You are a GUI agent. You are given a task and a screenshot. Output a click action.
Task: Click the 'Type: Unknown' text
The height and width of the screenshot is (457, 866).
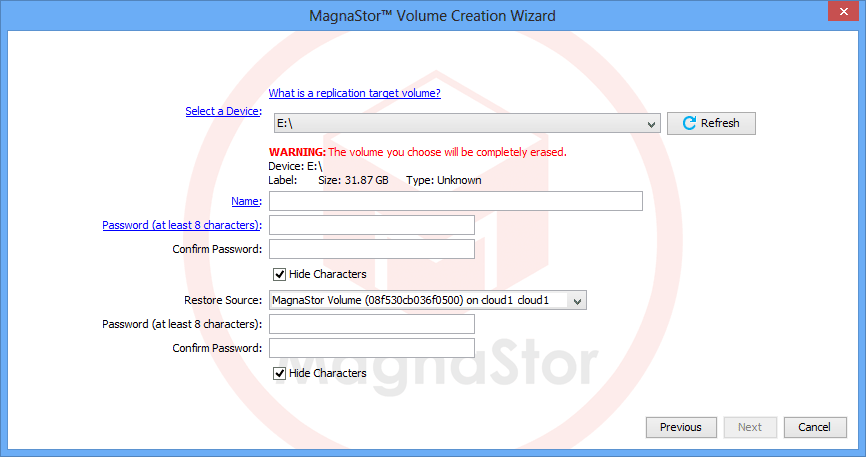(443, 180)
